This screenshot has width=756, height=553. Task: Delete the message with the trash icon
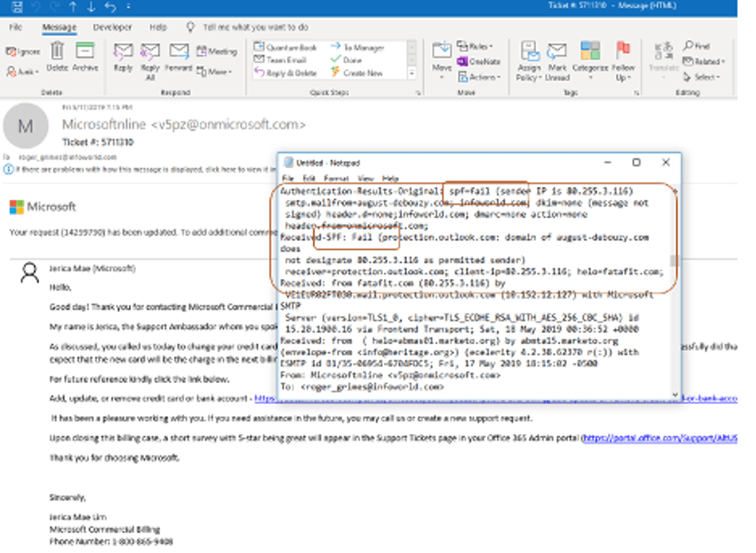(x=57, y=57)
